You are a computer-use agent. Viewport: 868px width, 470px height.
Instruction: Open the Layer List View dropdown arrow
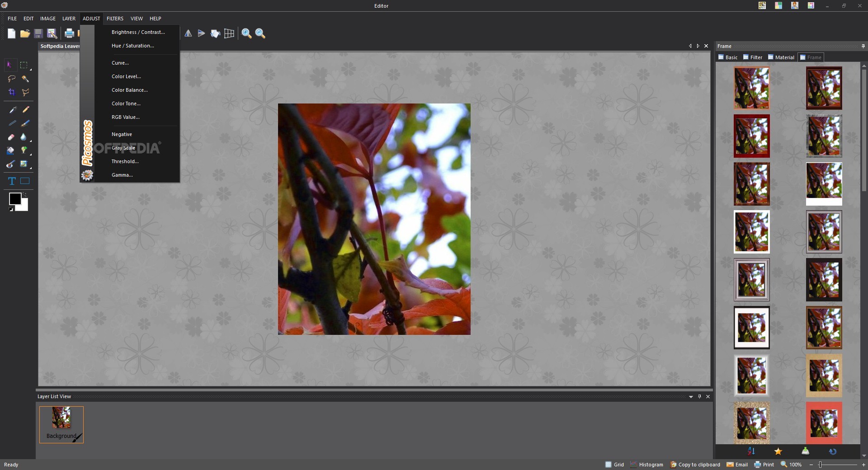point(691,397)
